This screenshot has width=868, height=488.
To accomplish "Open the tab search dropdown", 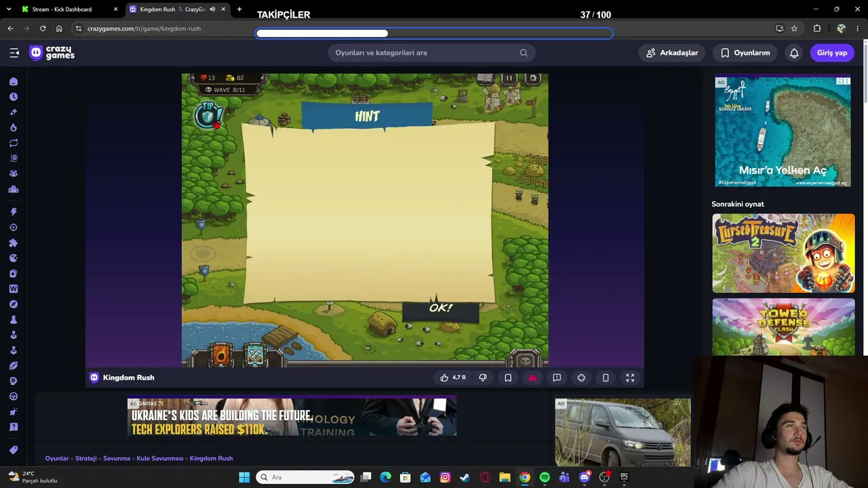I will 9,9.
